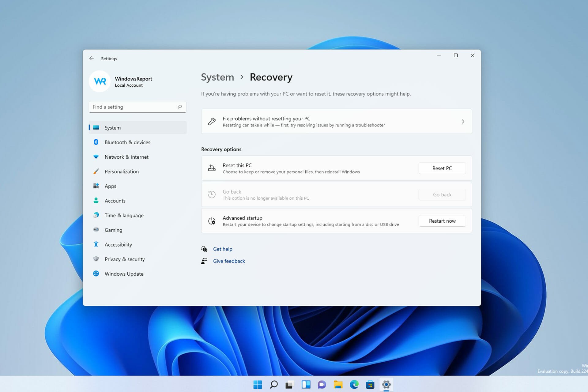Select Apps category

(x=138, y=186)
